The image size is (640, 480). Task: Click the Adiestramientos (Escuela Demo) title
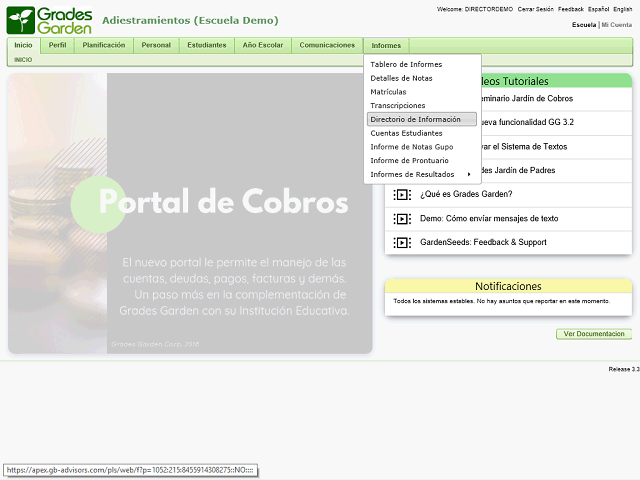click(x=190, y=20)
